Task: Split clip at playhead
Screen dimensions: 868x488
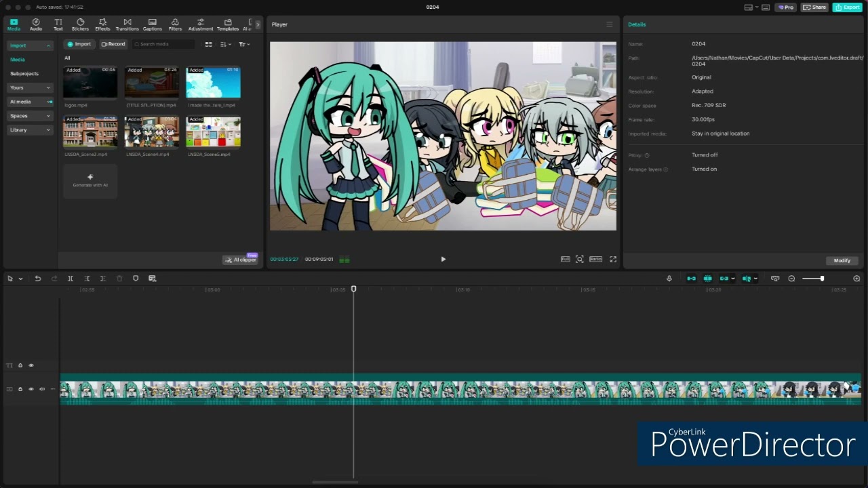Action: pos(71,279)
